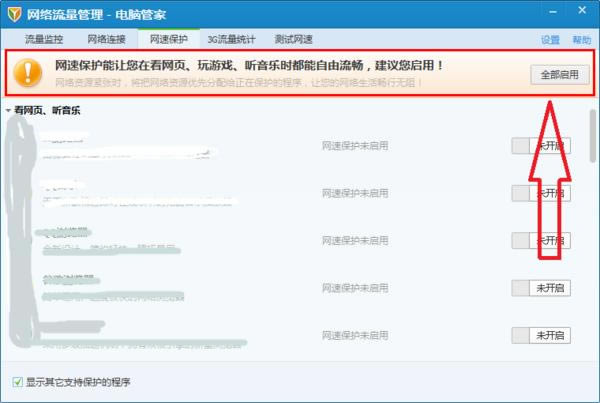Switch on the fourth program's 未开启 toggle

click(541, 288)
